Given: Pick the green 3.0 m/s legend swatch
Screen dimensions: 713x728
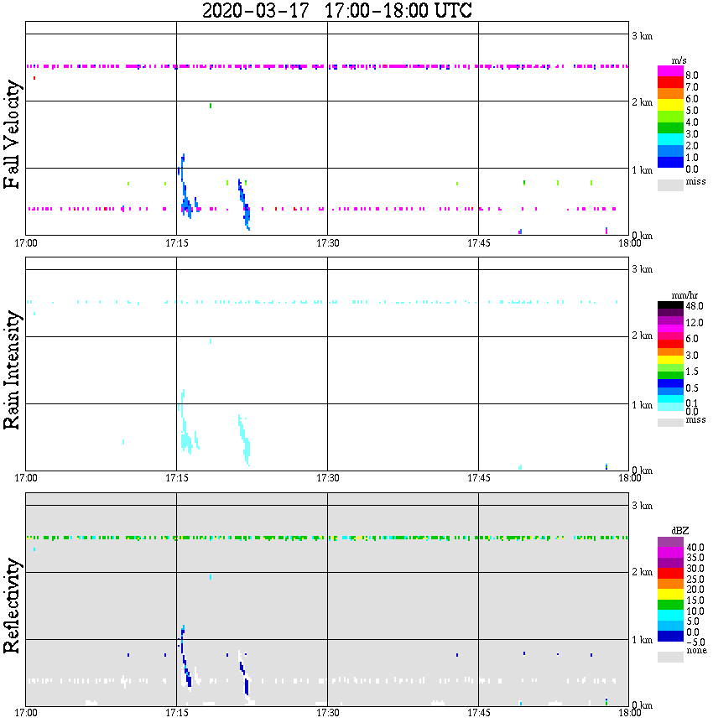Looking at the screenshot, I should (670, 128).
